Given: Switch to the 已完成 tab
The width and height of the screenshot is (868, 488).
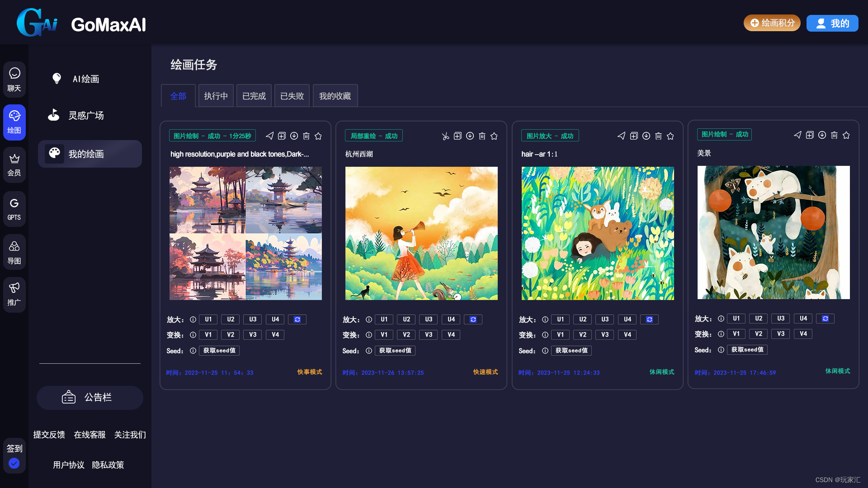Looking at the screenshot, I should pos(254,96).
